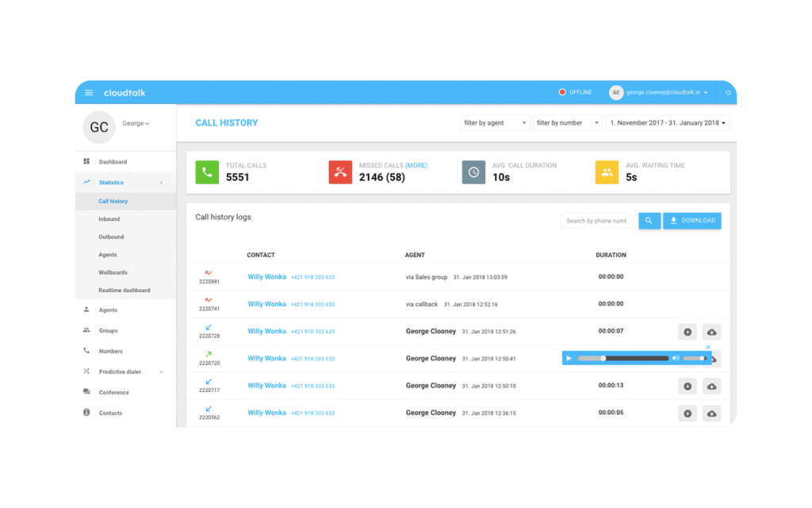Switch to the Inbound statistics section
Image resolution: width=812 pixels, height=508 pixels.
tap(111, 218)
